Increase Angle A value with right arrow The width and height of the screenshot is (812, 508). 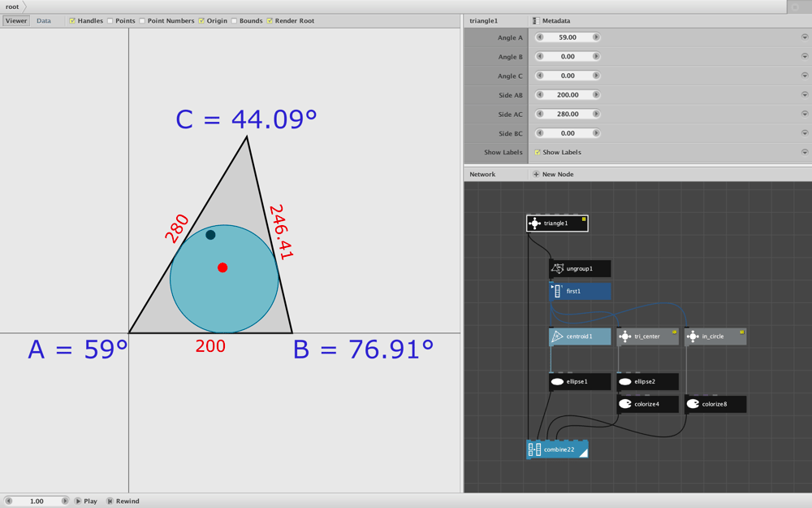coord(596,37)
